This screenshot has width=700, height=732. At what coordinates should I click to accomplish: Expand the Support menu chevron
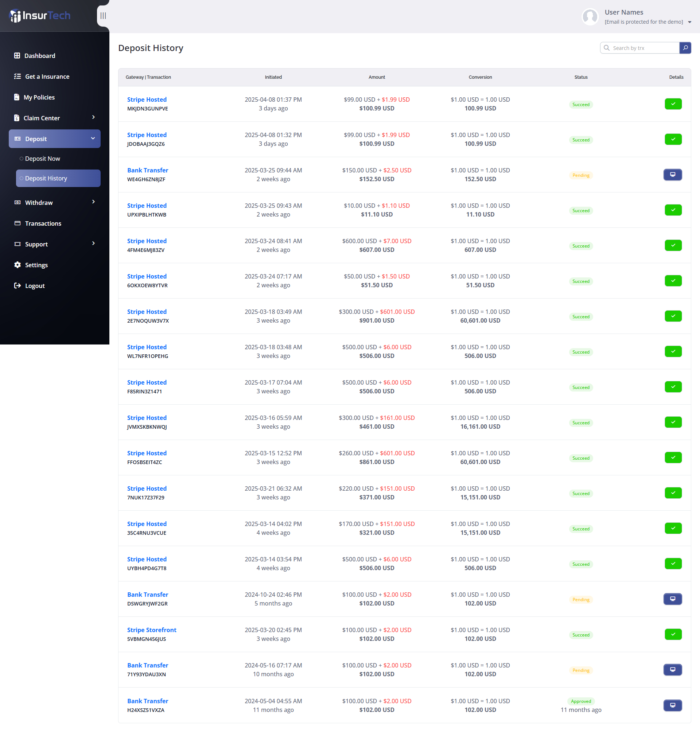point(93,244)
